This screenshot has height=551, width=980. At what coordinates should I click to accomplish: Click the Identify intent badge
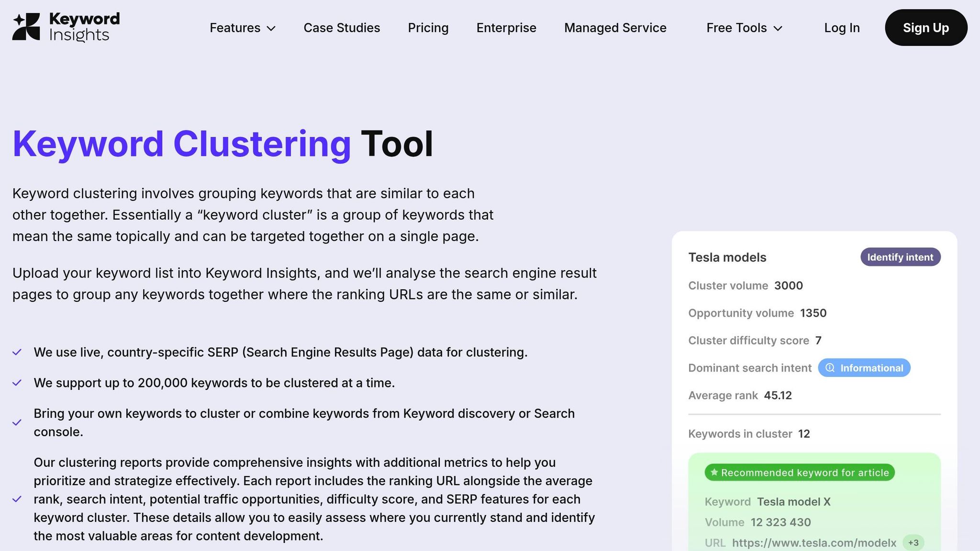(900, 257)
